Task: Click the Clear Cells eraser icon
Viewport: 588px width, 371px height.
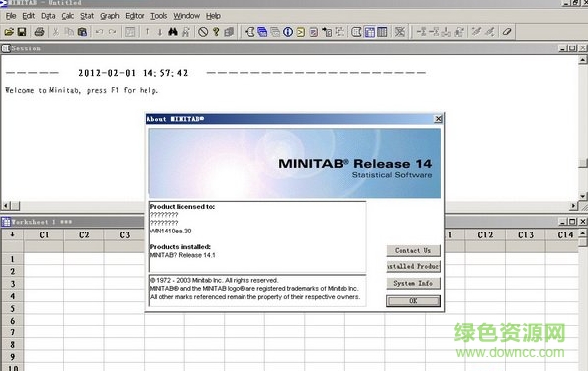Action: tap(507, 32)
